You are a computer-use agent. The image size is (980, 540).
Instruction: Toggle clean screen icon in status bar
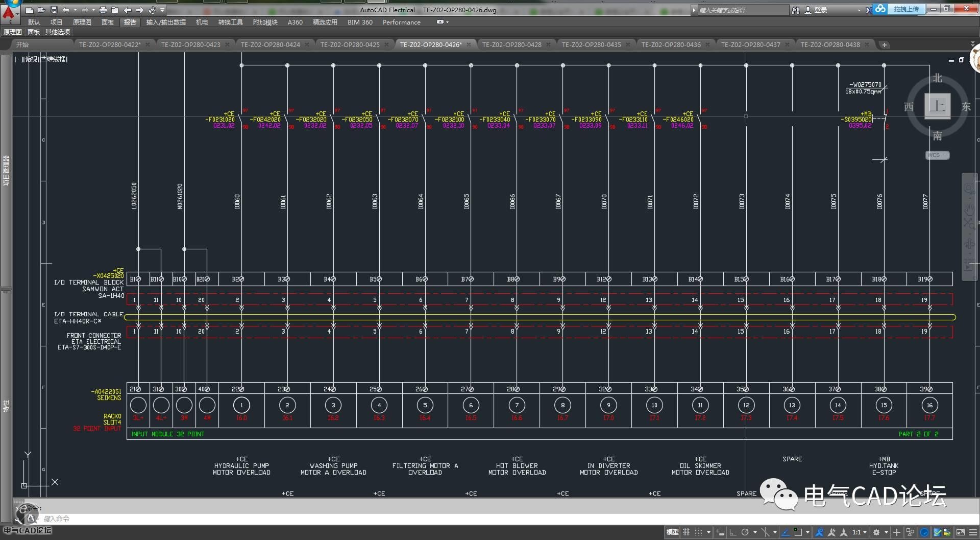(x=960, y=532)
